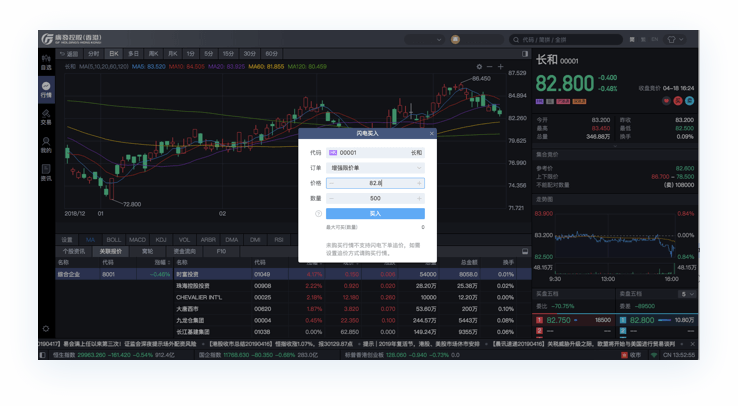
Task: Select the 时富投资 01049 row
Action: coord(353,274)
